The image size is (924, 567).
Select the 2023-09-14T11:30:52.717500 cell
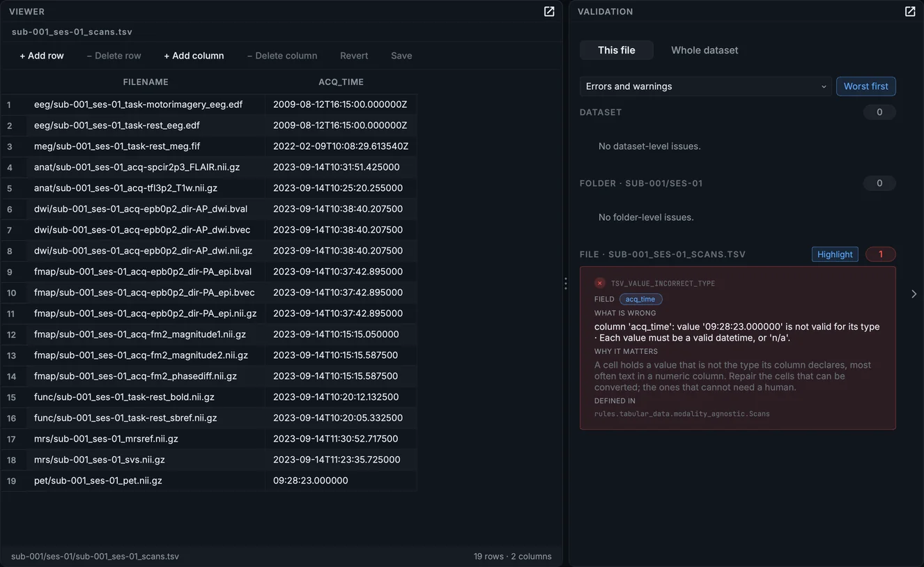(341, 439)
